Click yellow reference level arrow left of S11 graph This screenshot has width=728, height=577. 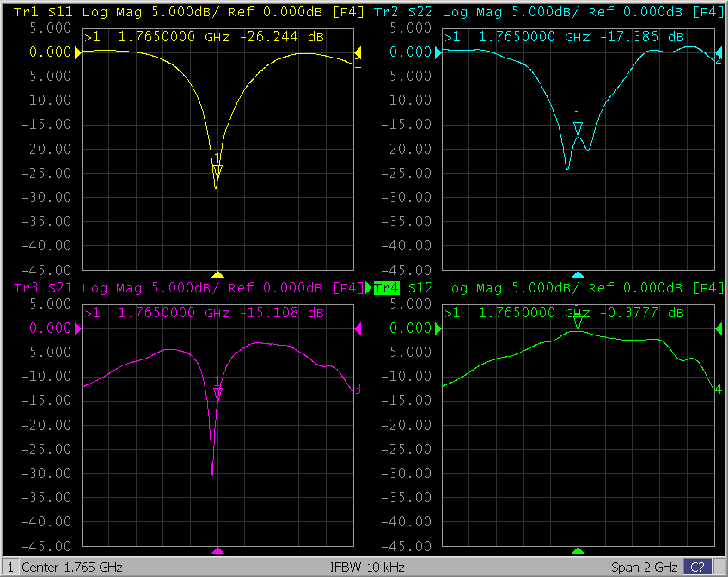coord(78,53)
